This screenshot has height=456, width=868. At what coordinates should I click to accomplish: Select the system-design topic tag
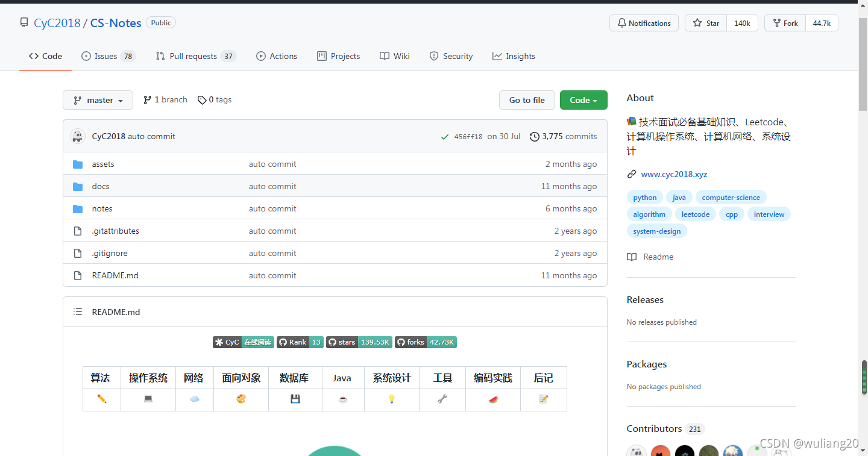point(657,231)
